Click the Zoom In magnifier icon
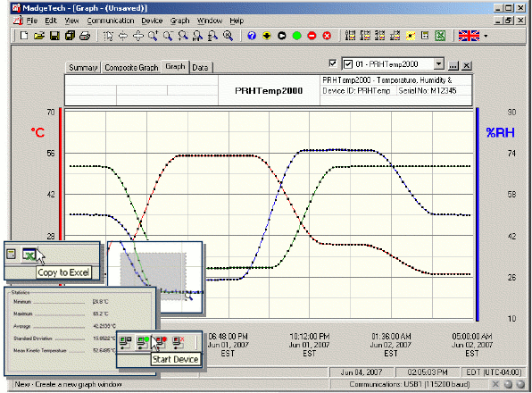532x393 pixels. (x=153, y=36)
